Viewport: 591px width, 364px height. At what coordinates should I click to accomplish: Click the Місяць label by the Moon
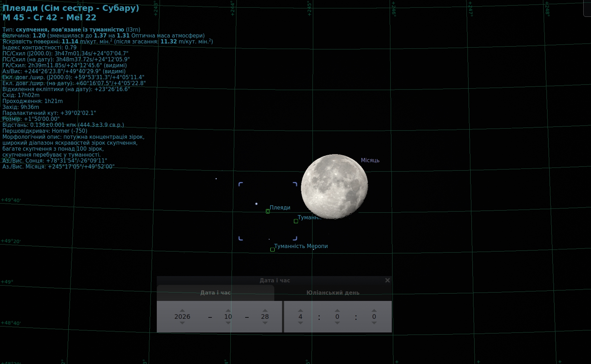pyautogui.click(x=370, y=160)
